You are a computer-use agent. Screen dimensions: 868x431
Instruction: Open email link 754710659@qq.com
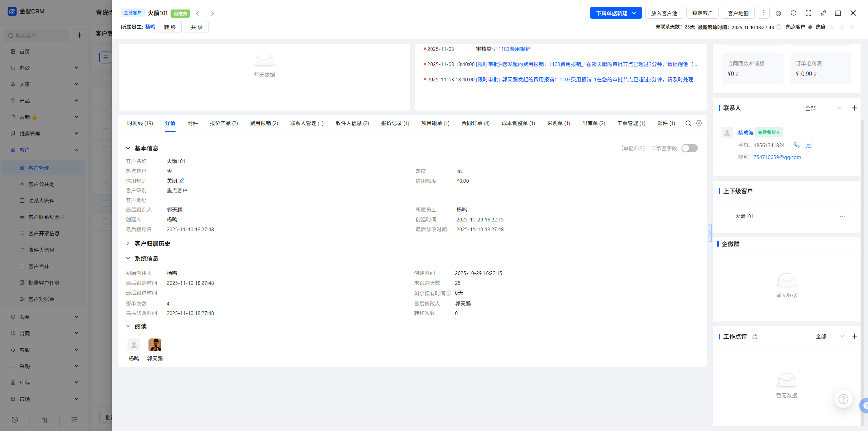[777, 157]
